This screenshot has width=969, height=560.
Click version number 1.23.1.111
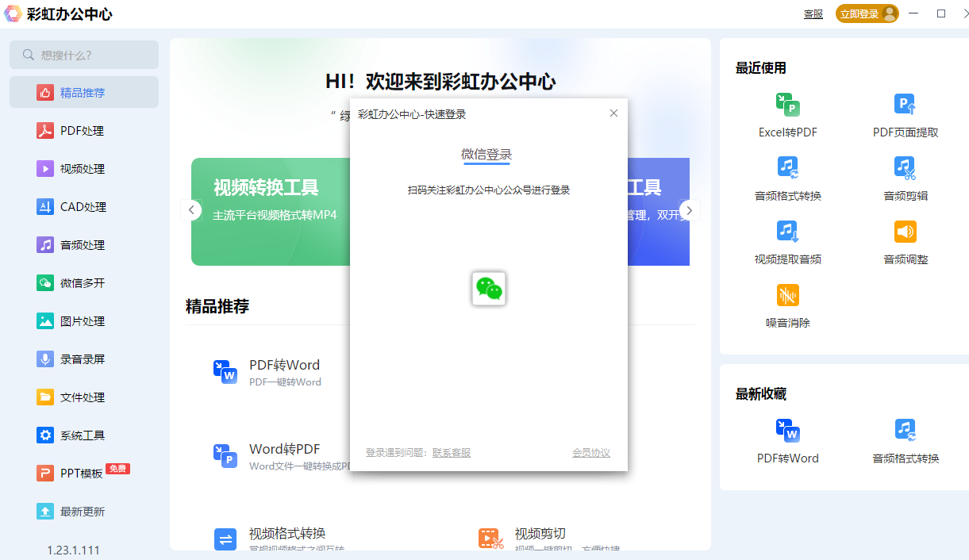(73, 550)
